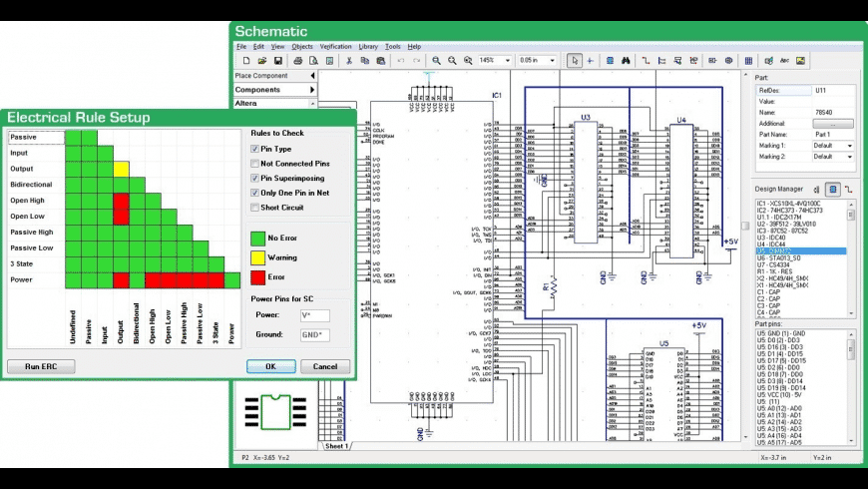Print the schematic
The image size is (868, 489).
(x=298, y=60)
